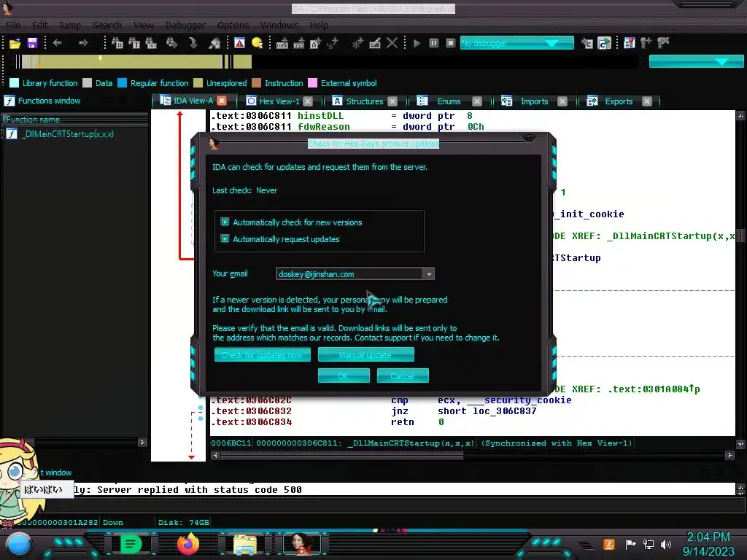Select _DllMainCRTStartup in Functions window
This screenshot has height=560, width=747.
pyautogui.click(x=68, y=134)
